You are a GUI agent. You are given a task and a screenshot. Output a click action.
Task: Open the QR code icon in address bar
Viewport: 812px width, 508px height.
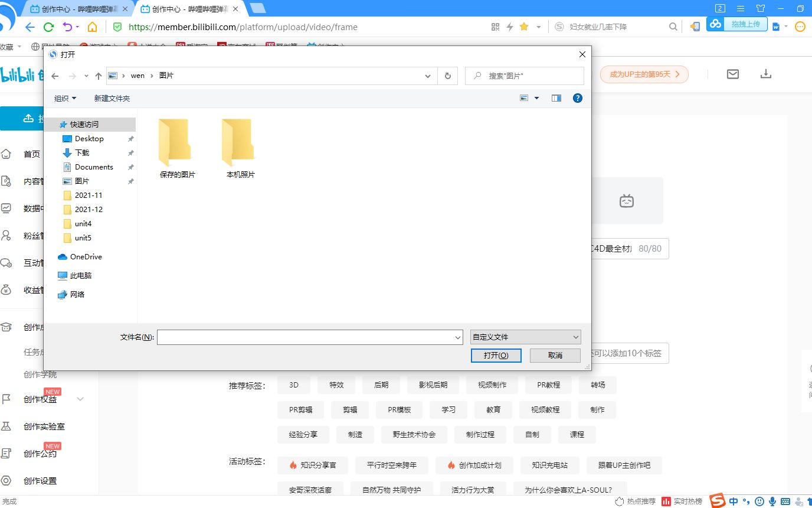click(495, 27)
